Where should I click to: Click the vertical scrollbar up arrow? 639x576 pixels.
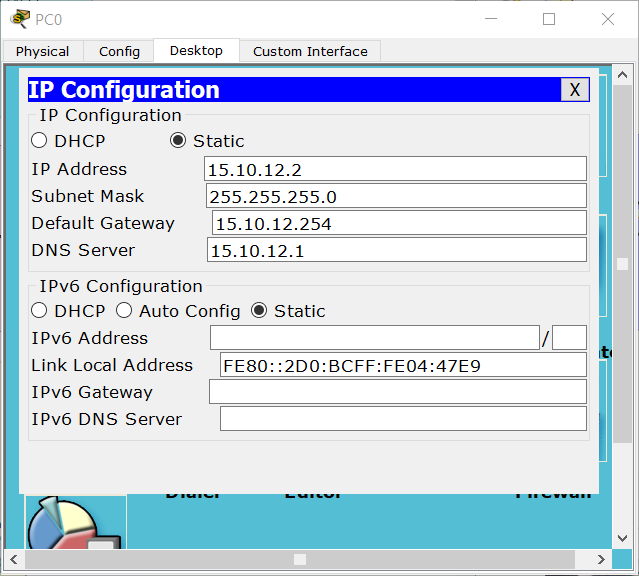click(x=622, y=75)
